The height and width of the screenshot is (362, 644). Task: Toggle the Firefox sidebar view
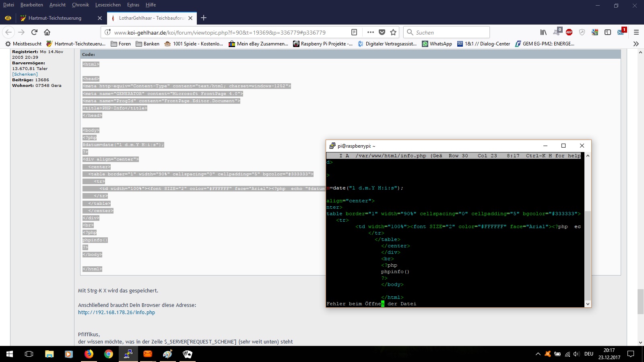[608, 32]
